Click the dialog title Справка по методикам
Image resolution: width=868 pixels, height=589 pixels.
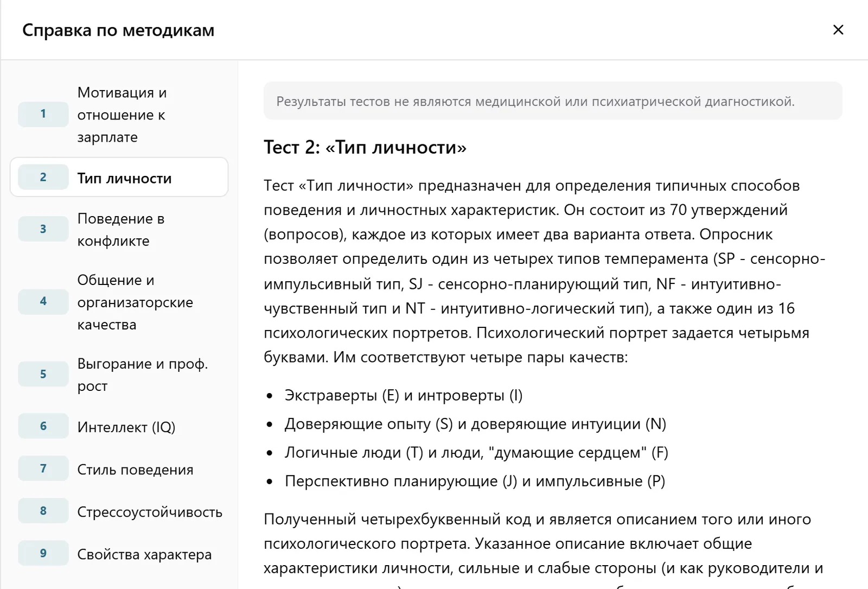click(x=118, y=30)
